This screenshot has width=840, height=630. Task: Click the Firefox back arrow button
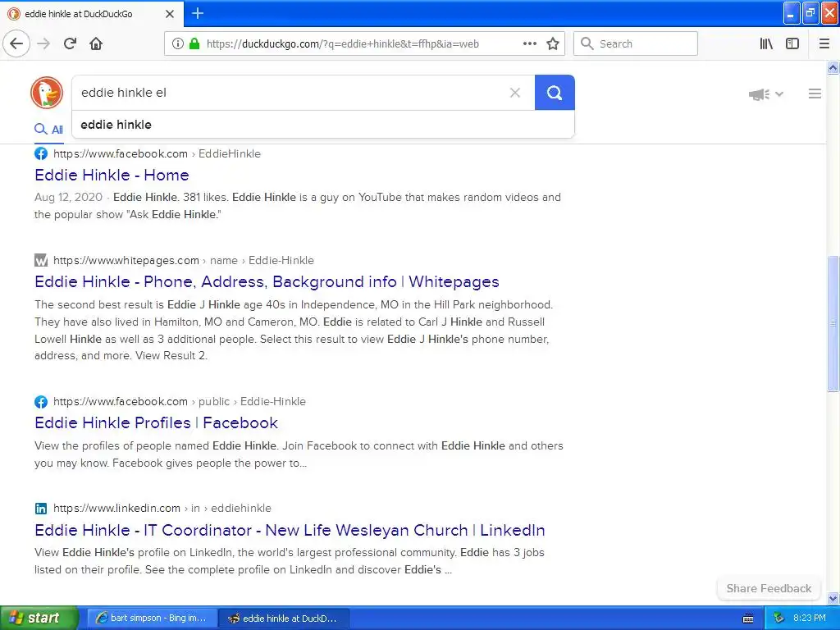[x=16, y=43]
